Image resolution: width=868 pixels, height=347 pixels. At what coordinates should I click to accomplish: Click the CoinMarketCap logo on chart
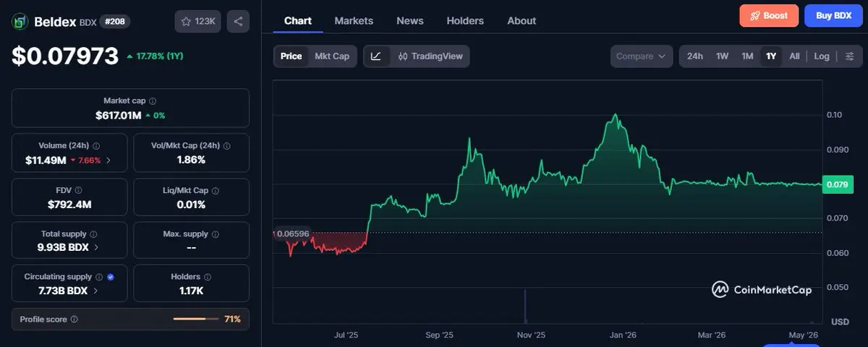762,289
